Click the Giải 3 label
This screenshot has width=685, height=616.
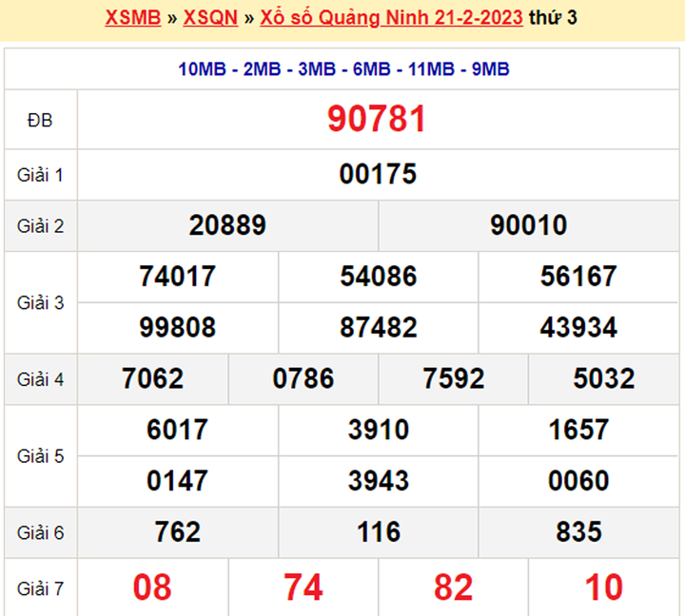click(x=40, y=302)
